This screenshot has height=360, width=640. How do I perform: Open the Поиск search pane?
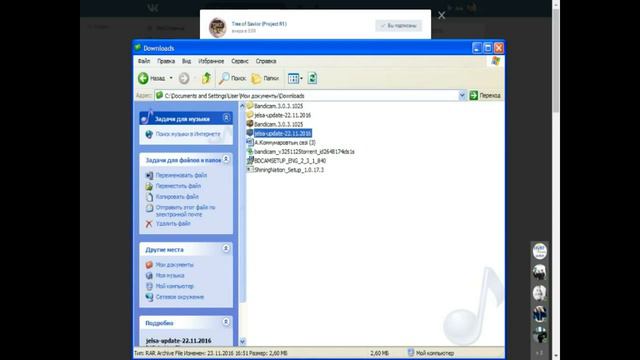232,78
